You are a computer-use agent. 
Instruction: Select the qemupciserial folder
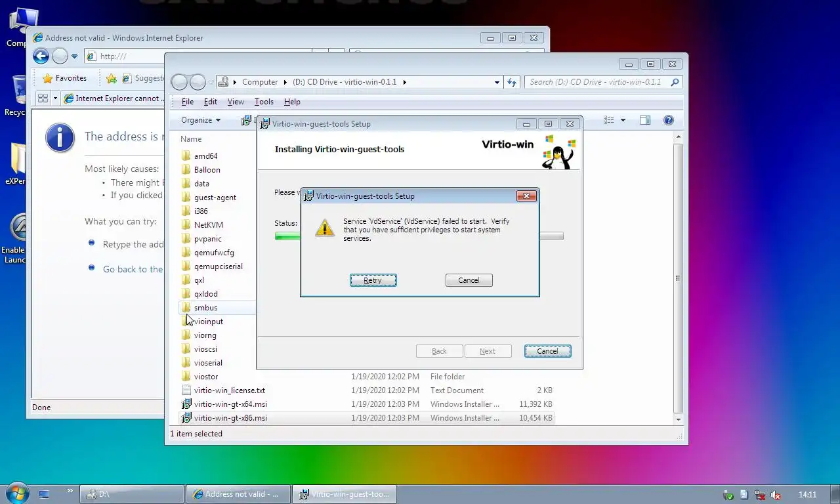click(x=218, y=266)
